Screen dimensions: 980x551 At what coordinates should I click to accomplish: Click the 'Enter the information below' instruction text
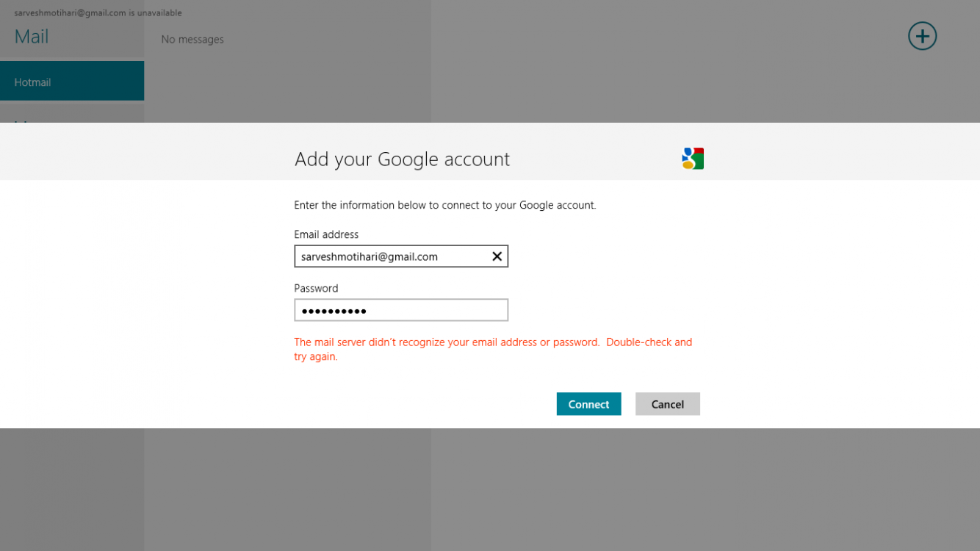(x=445, y=206)
